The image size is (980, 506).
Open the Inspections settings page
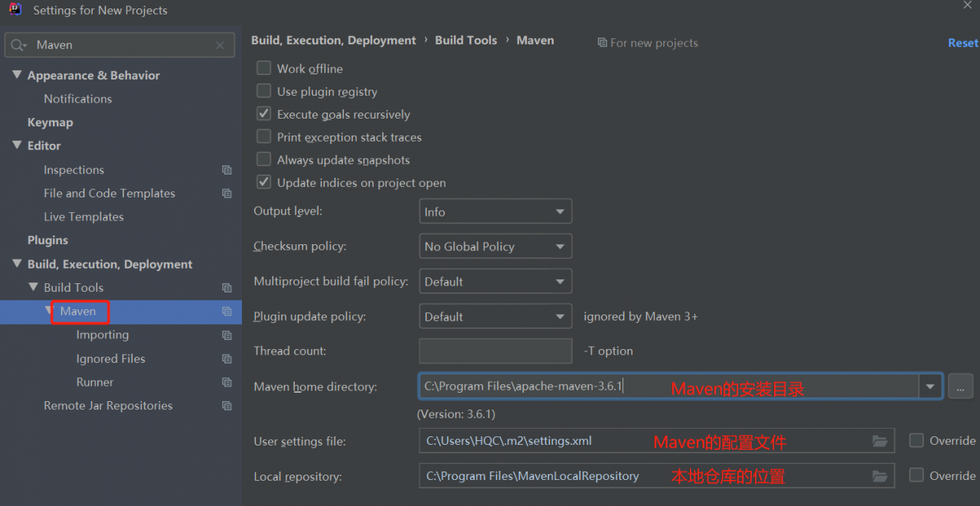click(x=73, y=170)
